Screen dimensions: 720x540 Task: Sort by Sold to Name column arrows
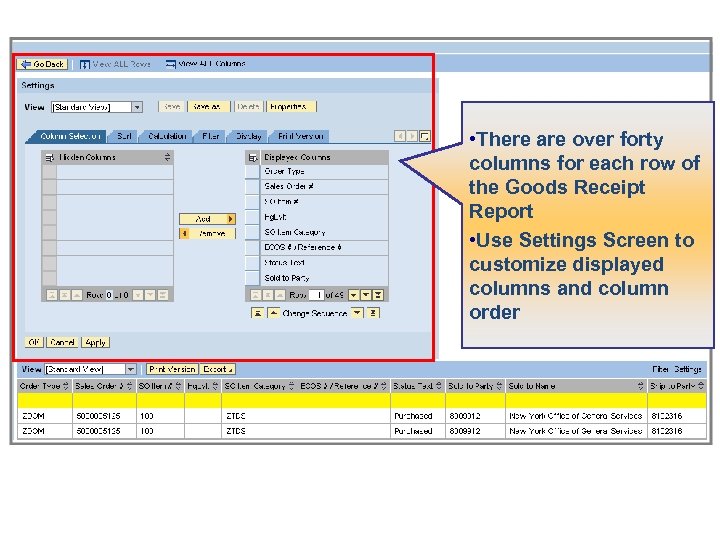pos(641,386)
